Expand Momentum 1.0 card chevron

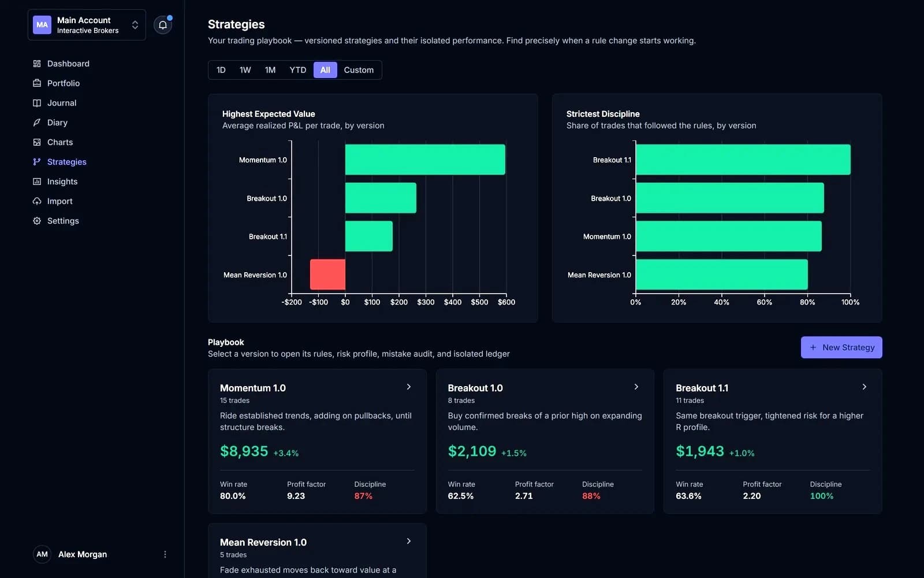coord(409,387)
